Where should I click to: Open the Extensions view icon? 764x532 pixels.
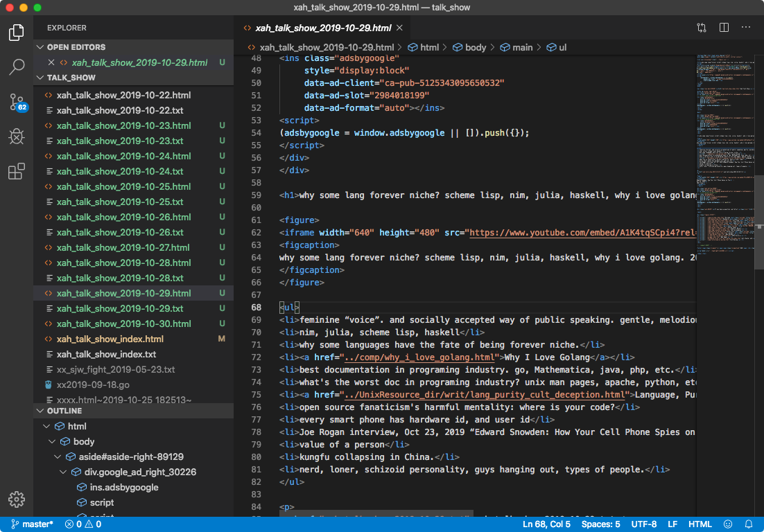click(17, 171)
